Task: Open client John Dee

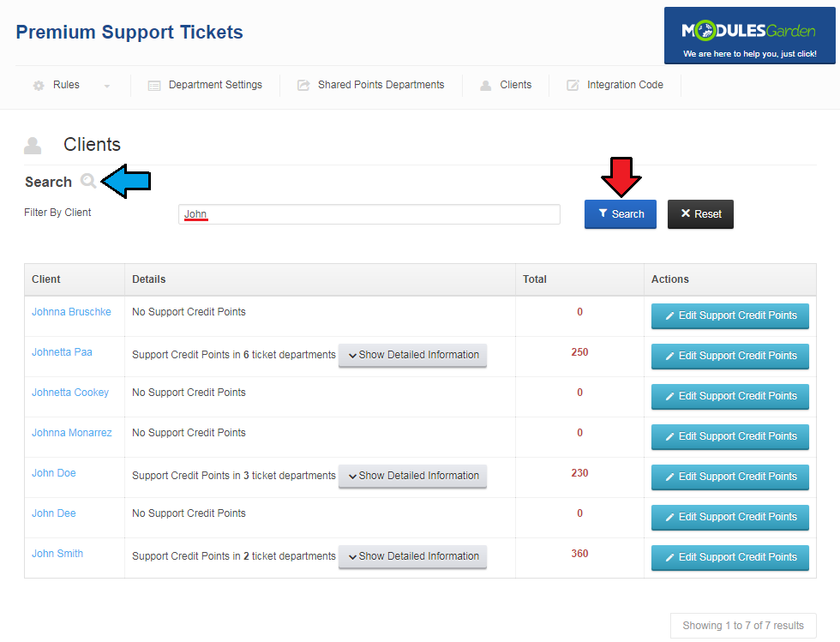Action: coord(53,513)
